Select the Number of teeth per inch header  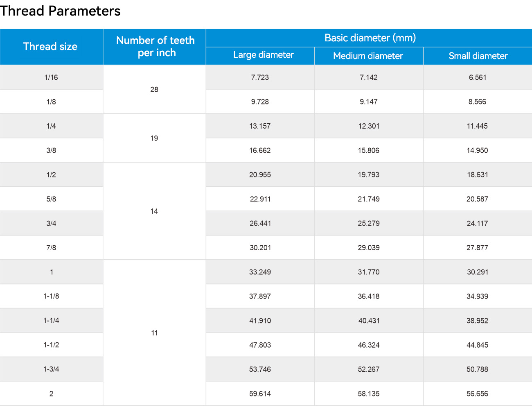(154, 47)
